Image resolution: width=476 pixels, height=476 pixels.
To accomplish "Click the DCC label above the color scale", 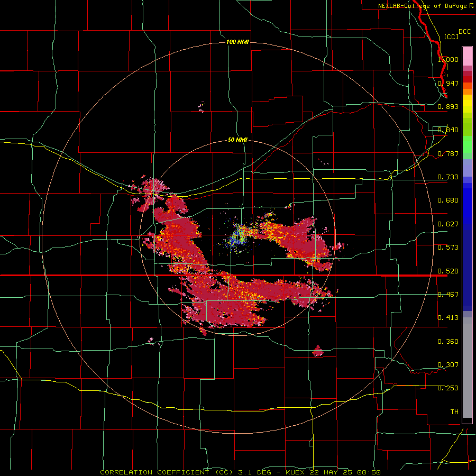I will [464, 32].
